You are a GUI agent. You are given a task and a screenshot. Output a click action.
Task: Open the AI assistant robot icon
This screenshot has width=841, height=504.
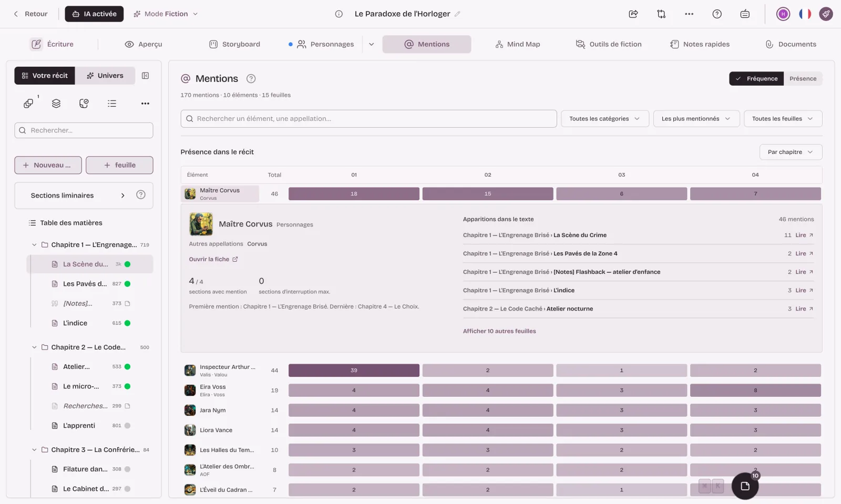(x=745, y=14)
